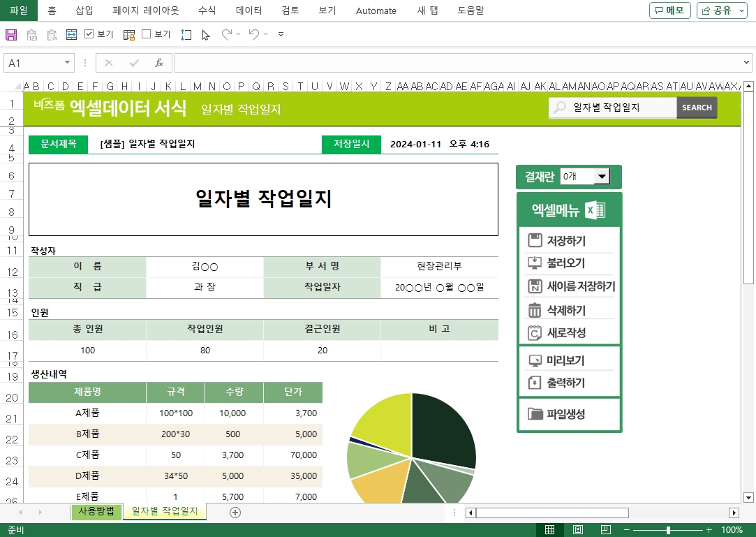Select the arrow pointer select objects tool
This screenshot has width=756, height=537.
pos(205,34)
